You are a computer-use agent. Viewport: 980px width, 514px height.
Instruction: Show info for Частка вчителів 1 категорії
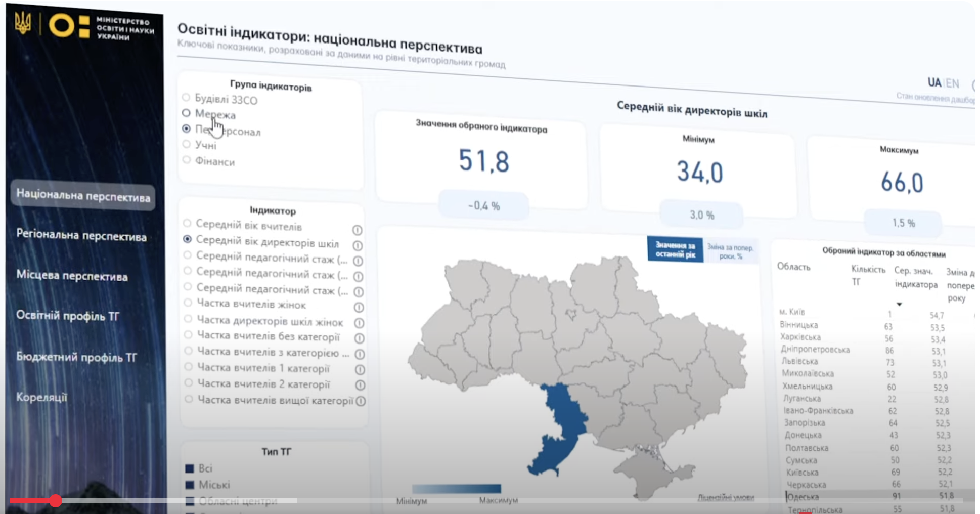(x=360, y=369)
